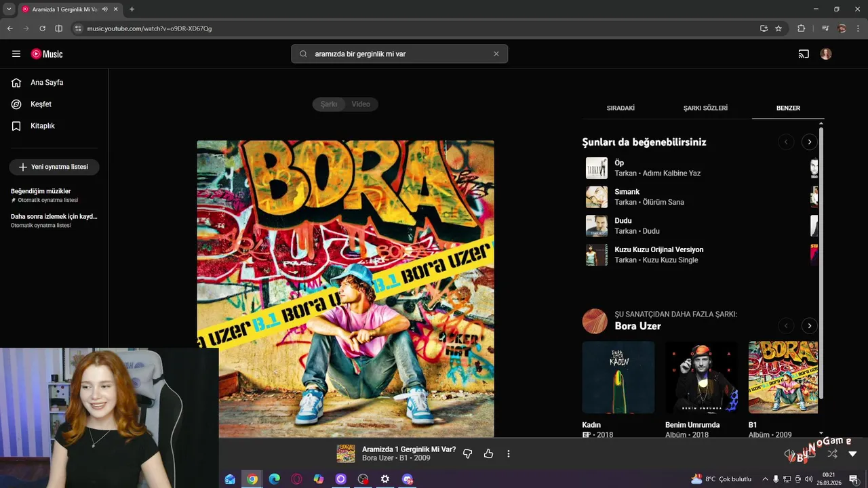Next arrow in Bora Uzer carousel
The height and width of the screenshot is (488, 868).
[809, 326]
